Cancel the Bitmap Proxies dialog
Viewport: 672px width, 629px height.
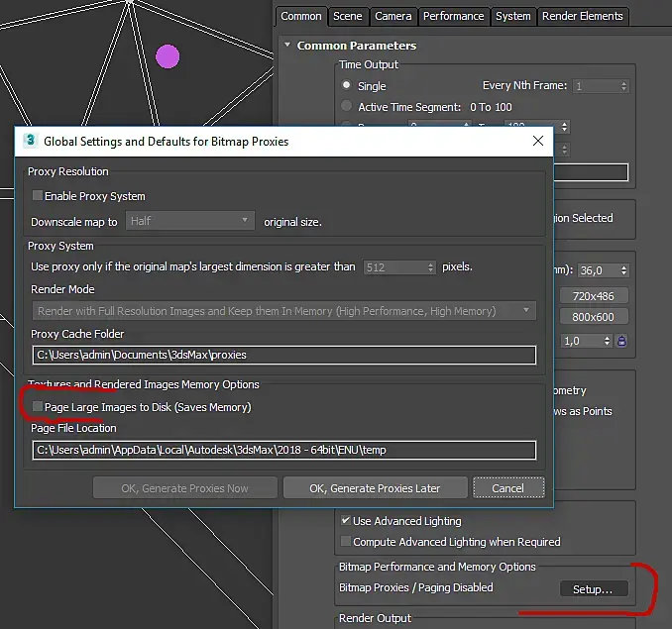tap(508, 488)
